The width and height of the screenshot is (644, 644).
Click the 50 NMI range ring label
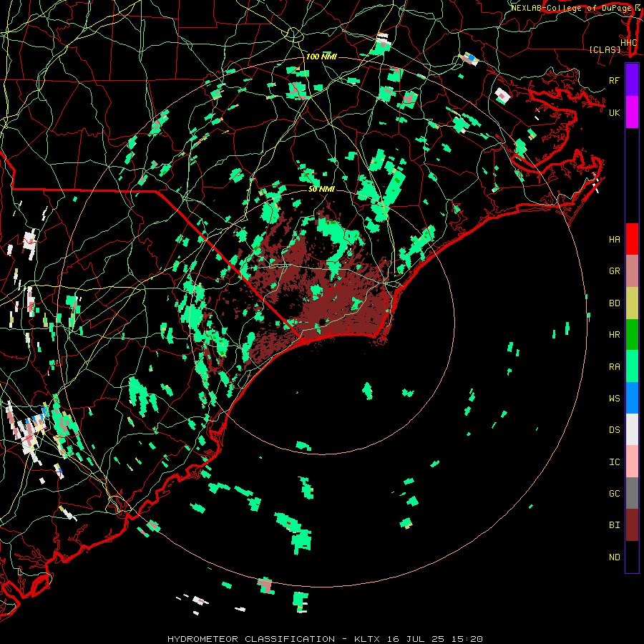coord(321,189)
